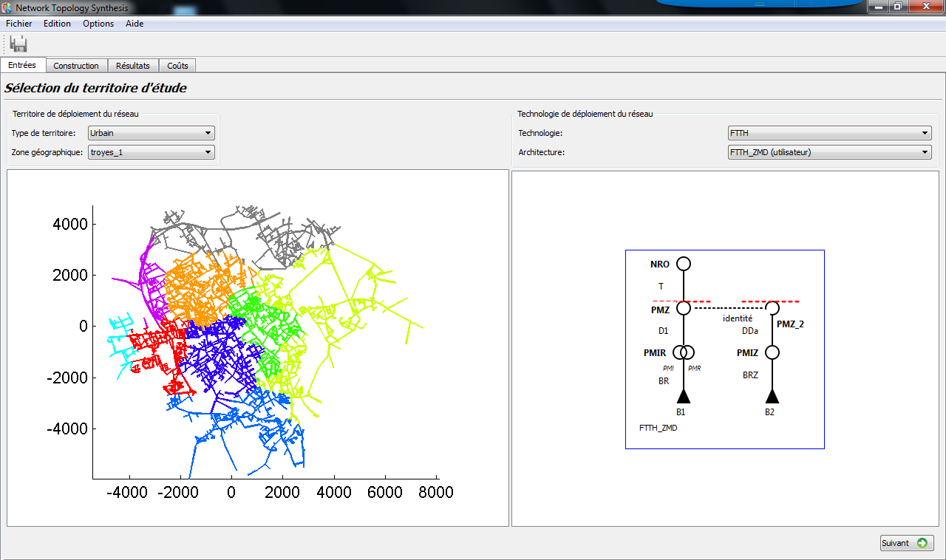Click the PMIR double-circle node
946x560 pixels.
pos(684,352)
